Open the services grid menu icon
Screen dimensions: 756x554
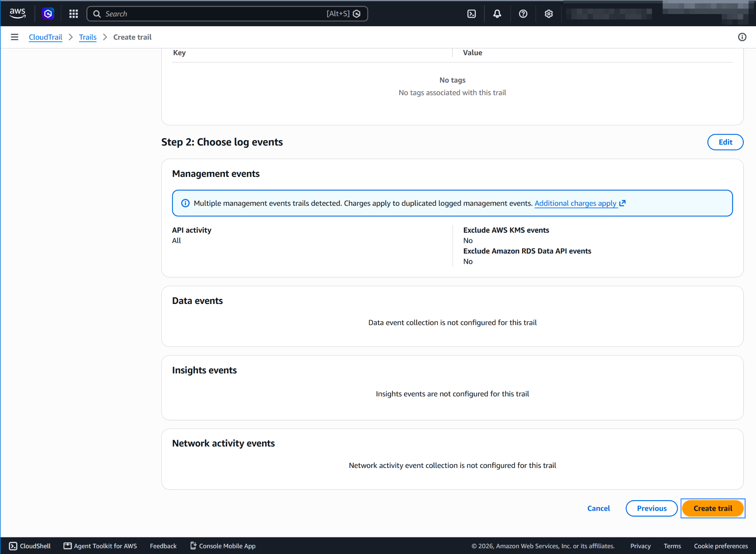(73, 14)
